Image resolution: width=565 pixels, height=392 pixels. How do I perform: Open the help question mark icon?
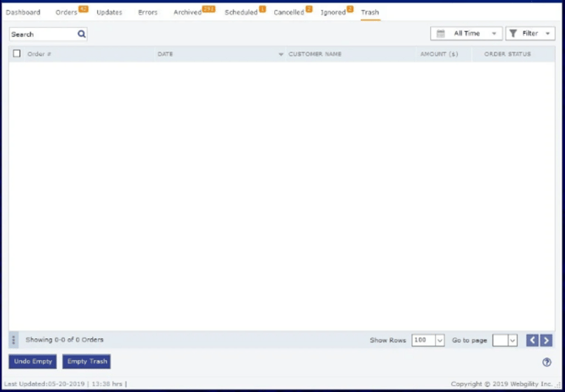pyautogui.click(x=546, y=362)
